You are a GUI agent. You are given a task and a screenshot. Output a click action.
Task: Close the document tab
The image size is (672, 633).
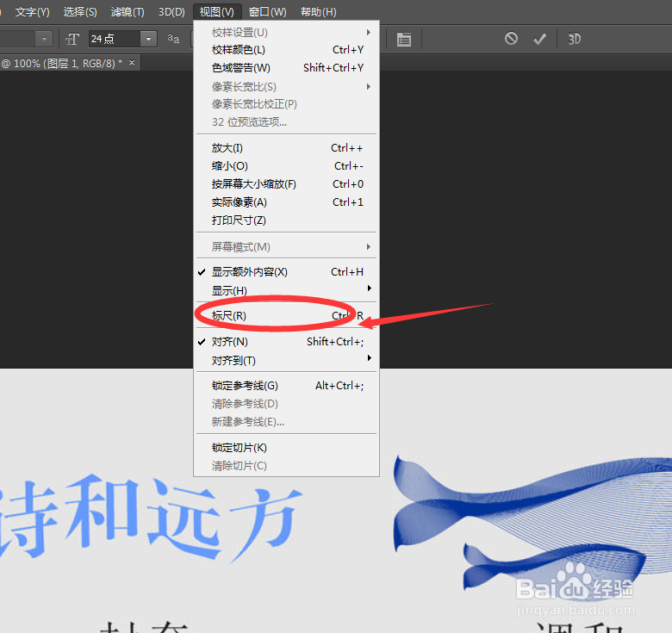coord(132,63)
